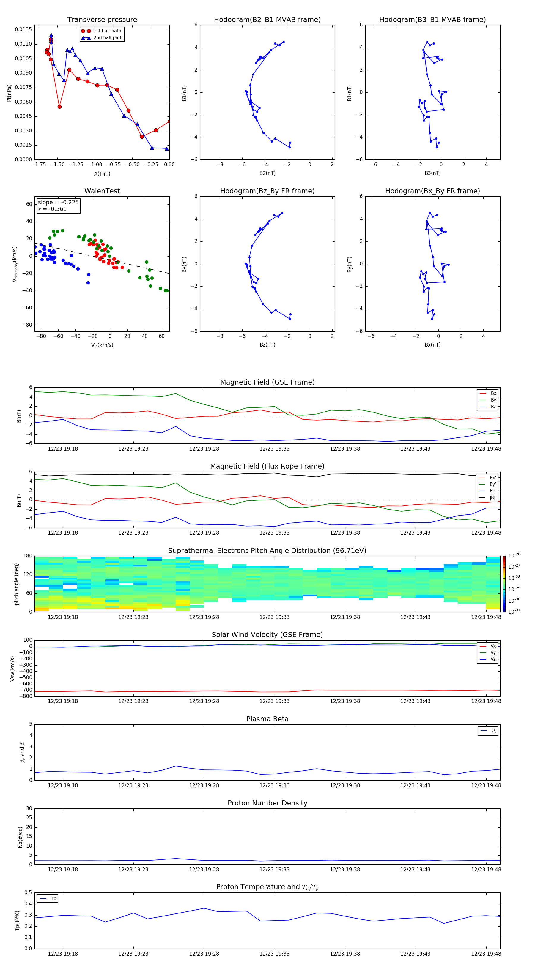535x980 pixels.
Task: Click the 'Magnetic Field (Flux Rope Frame)' title
Action: [x=267, y=467]
